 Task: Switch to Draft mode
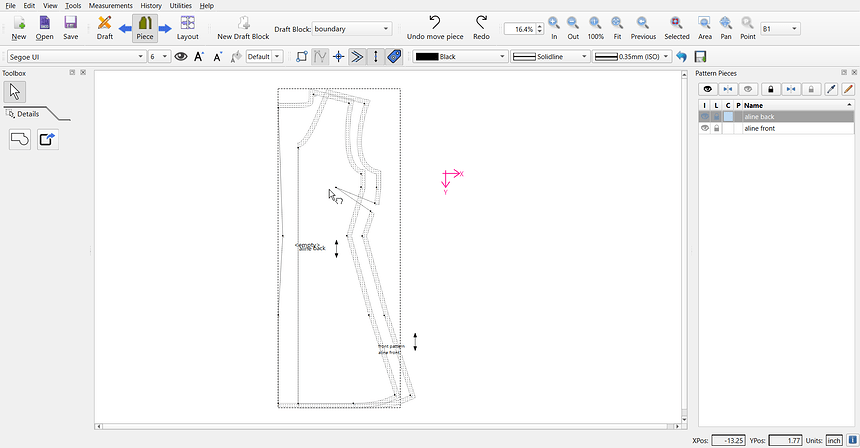pyautogui.click(x=104, y=28)
